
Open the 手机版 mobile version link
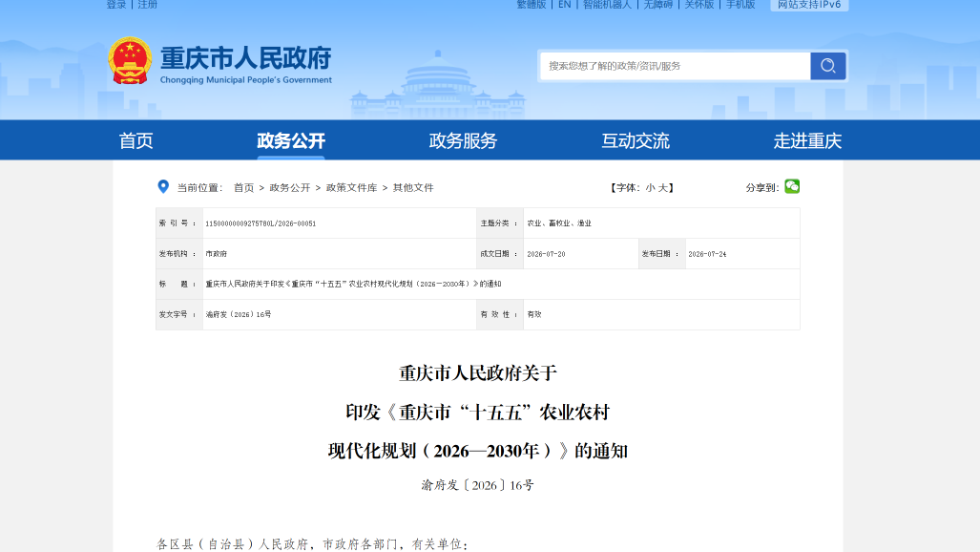click(x=740, y=5)
